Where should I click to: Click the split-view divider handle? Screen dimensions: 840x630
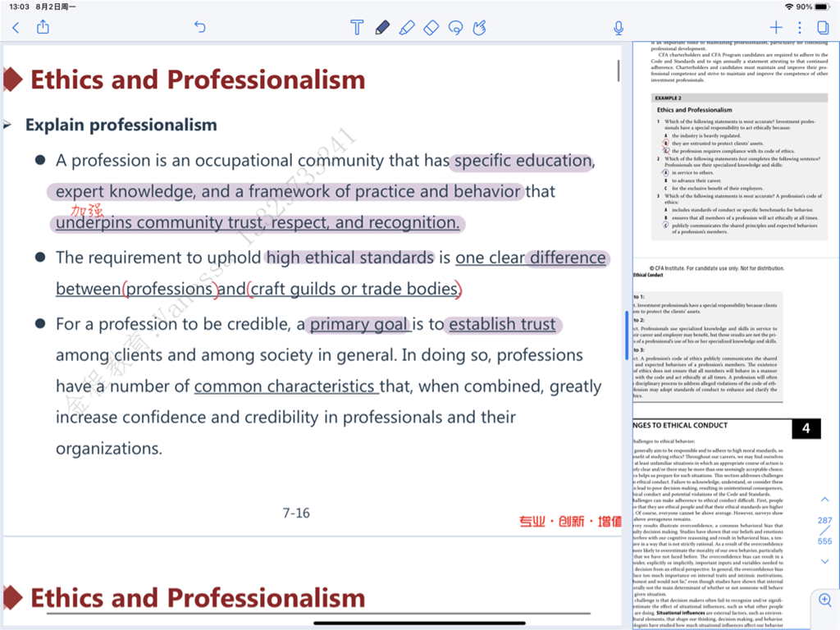point(628,334)
